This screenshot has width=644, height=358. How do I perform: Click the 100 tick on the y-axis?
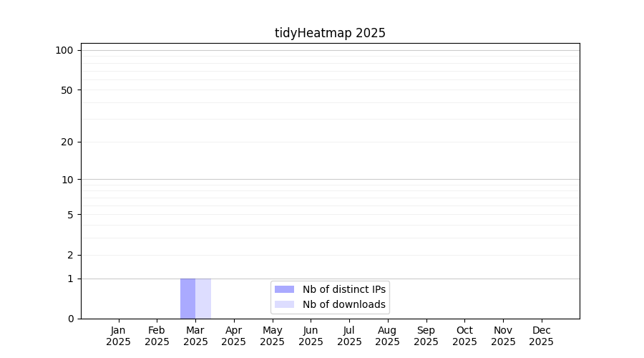point(64,50)
